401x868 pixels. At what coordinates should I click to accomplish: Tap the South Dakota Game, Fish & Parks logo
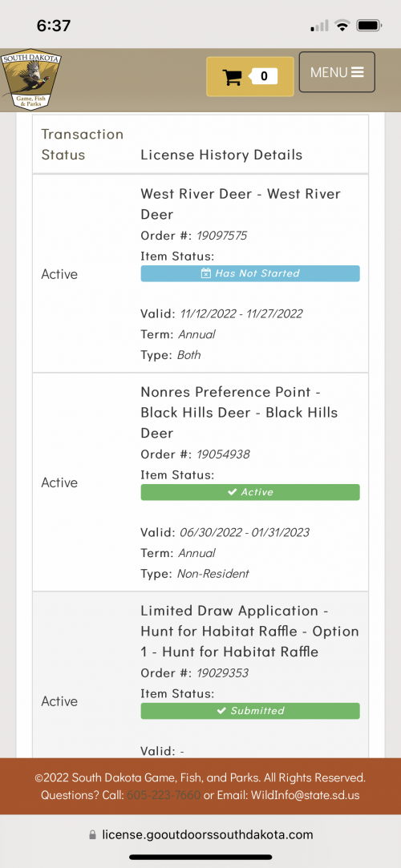tap(31, 79)
